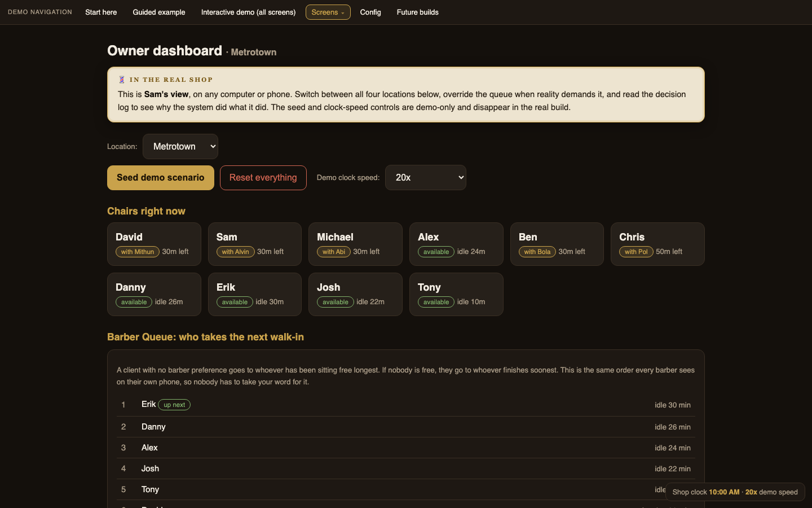Click the 'with Pol' badge
This screenshot has height=508, width=812.
point(636,252)
